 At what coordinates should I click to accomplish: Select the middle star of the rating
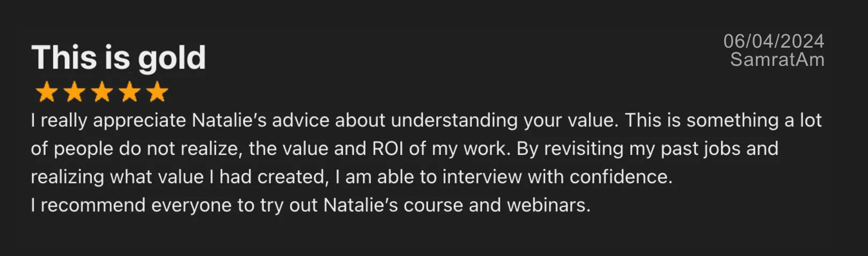(102, 92)
